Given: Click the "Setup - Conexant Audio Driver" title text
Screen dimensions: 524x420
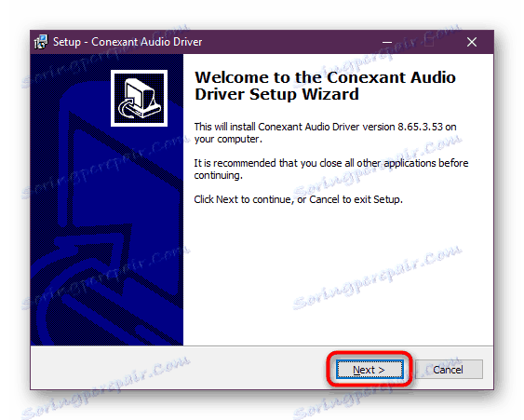Looking at the screenshot, I should pos(128,42).
